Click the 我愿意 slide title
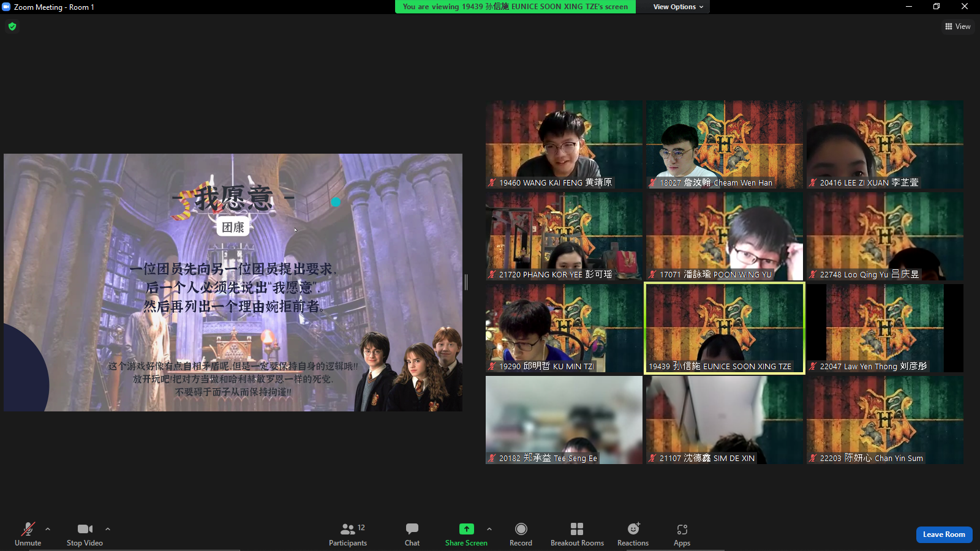Screen dimensions: 980x551 pos(233,198)
